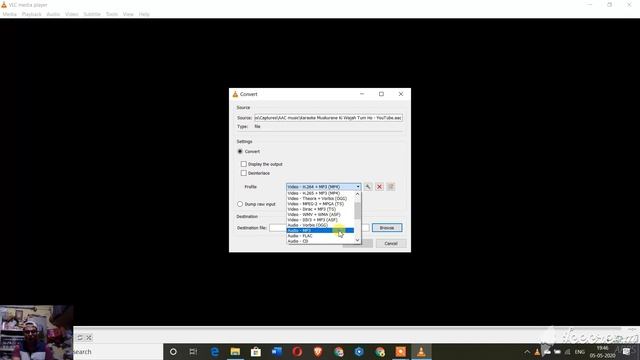Open the Subtitle menu
Image resolution: width=640 pixels, height=360 pixels.
click(92, 14)
